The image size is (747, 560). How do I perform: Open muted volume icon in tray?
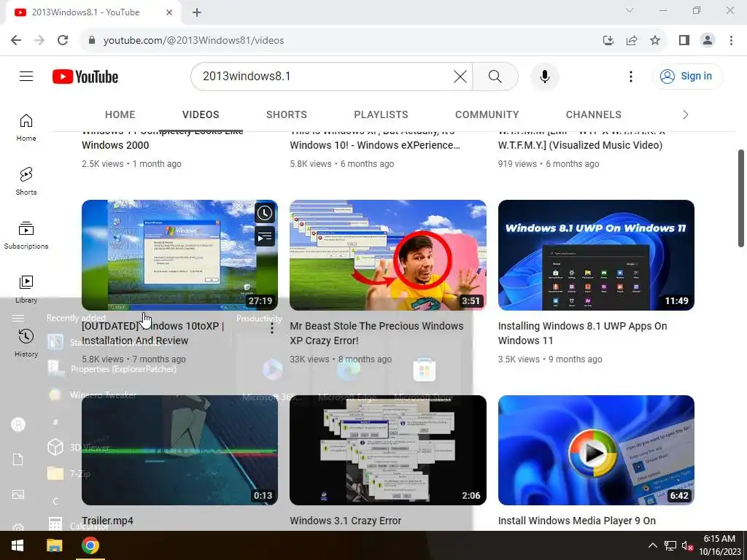pos(687,545)
